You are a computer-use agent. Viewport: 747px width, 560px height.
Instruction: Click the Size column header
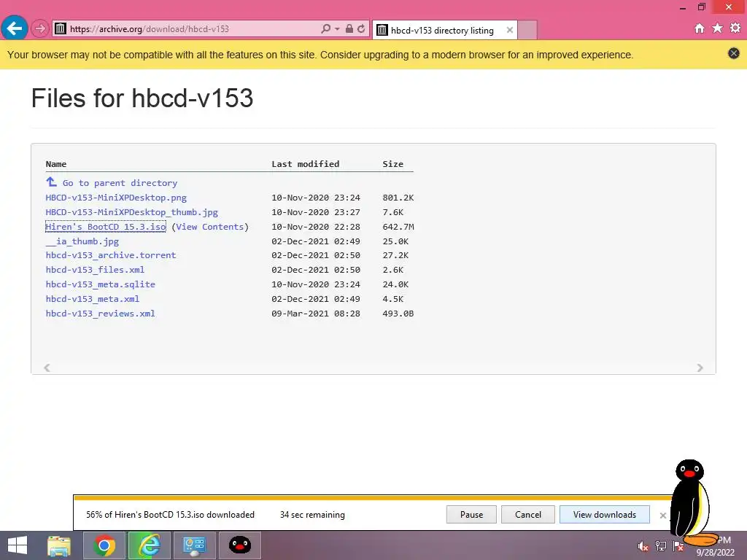click(393, 164)
